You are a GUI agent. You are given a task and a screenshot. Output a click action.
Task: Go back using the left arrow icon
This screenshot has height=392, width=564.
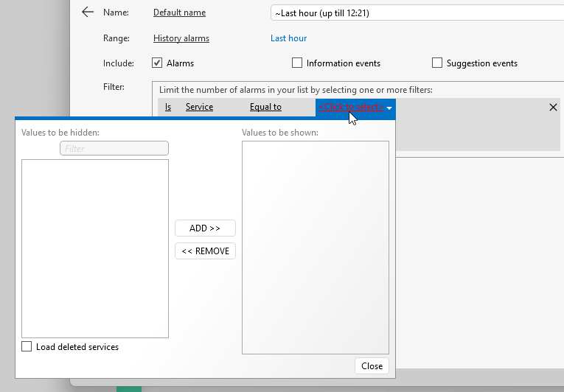pyautogui.click(x=88, y=13)
